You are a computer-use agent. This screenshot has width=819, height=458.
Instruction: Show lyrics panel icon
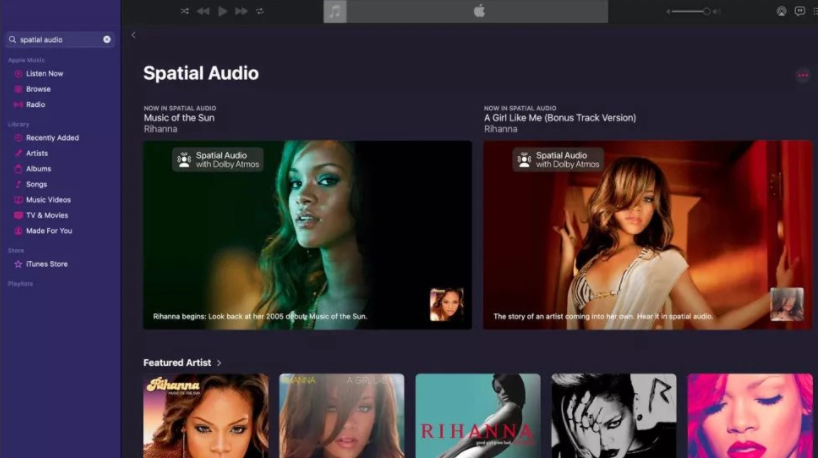click(x=799, y=11)
